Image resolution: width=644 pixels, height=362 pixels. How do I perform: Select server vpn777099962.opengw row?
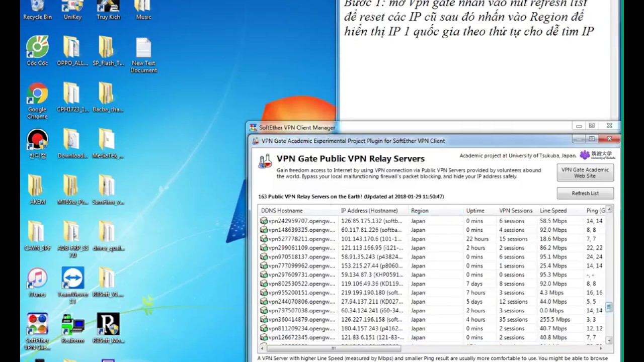click(433, 265)
